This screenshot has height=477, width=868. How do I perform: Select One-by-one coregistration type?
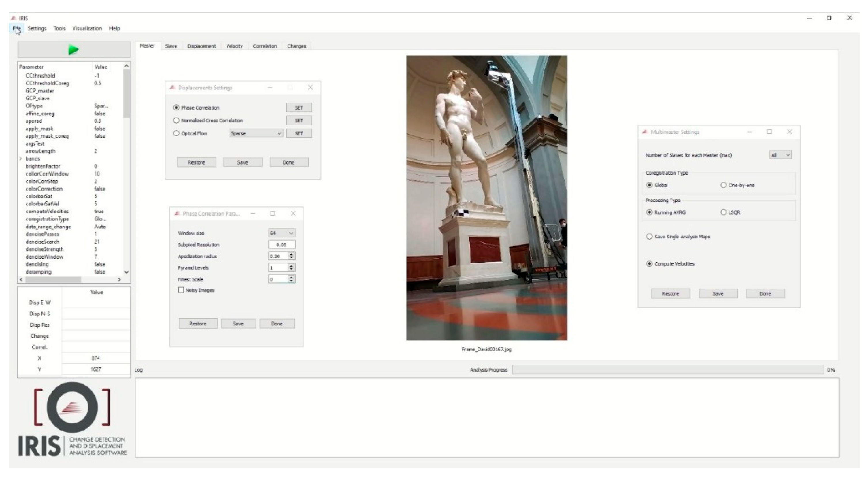click(x=723, y=185)
